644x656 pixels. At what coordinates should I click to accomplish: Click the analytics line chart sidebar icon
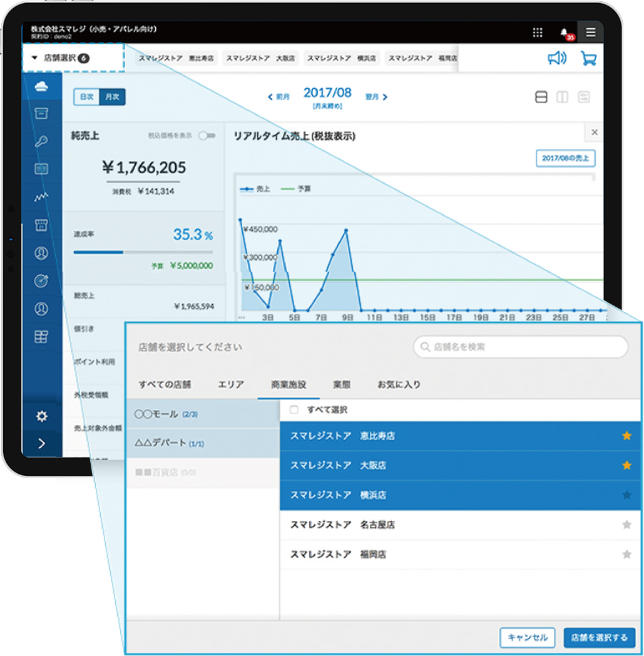[42, 197]
